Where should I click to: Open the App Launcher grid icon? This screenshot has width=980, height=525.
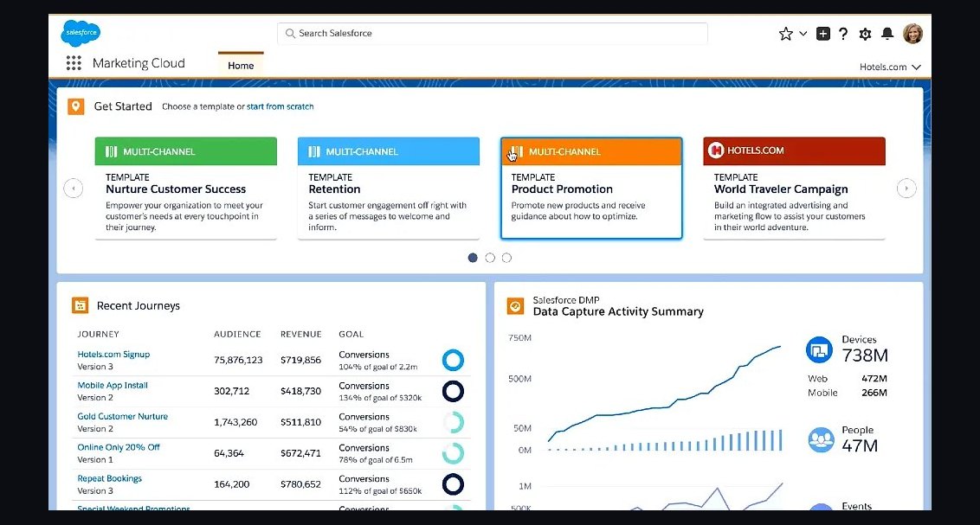(x=74, y=63)
